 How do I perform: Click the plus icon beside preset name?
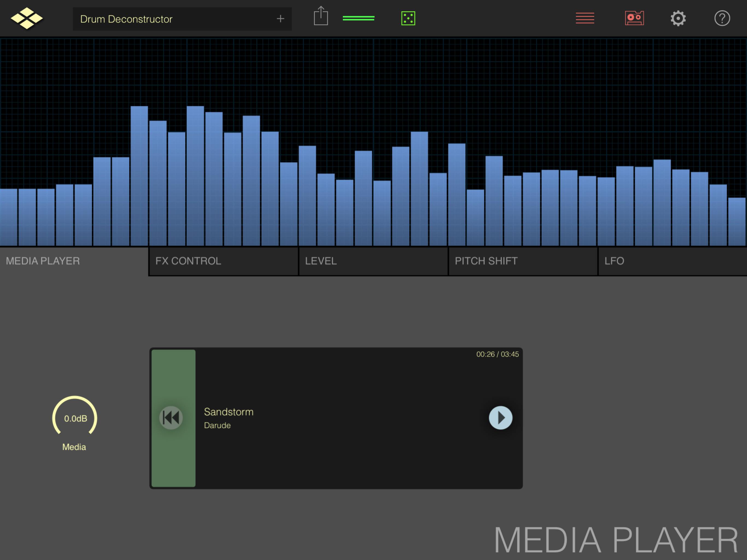point(280,19)
